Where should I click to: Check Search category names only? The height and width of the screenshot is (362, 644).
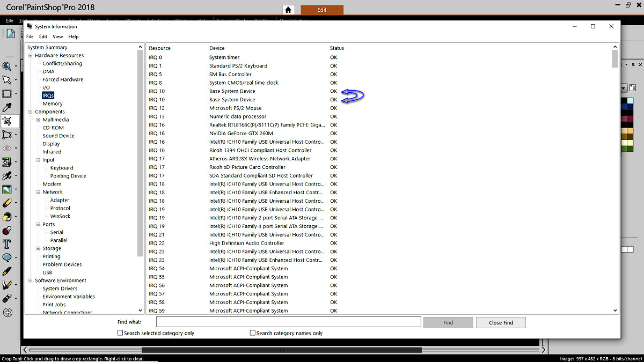(252, 333)
